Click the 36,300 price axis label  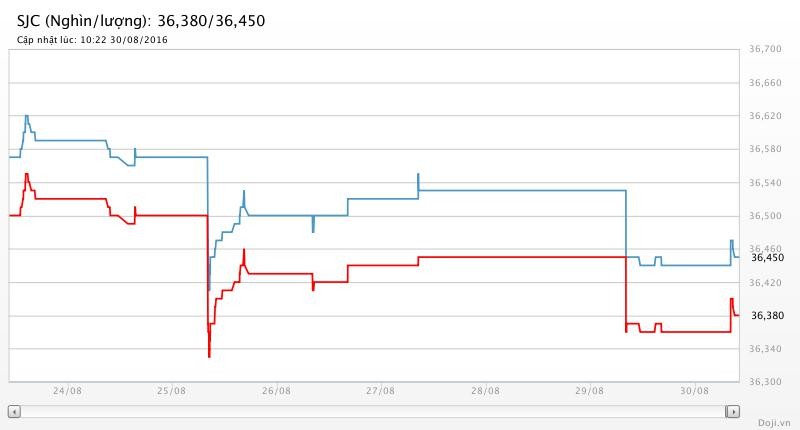point(765,382)
